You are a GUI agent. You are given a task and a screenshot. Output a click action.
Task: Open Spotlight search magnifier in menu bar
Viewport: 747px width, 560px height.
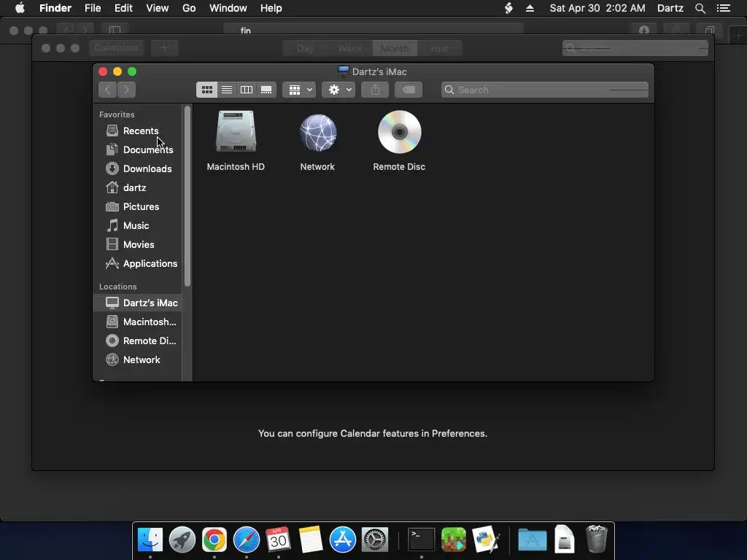(700, 8)
